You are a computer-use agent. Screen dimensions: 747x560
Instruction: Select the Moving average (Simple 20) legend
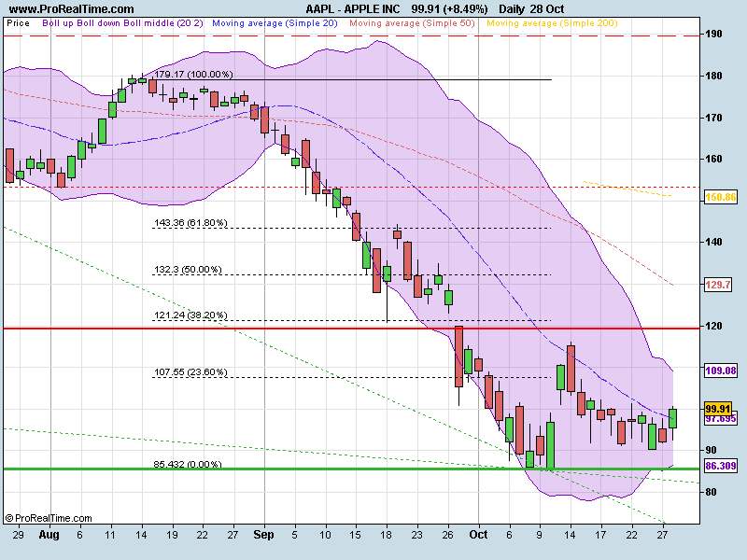(x=275, y=23)
